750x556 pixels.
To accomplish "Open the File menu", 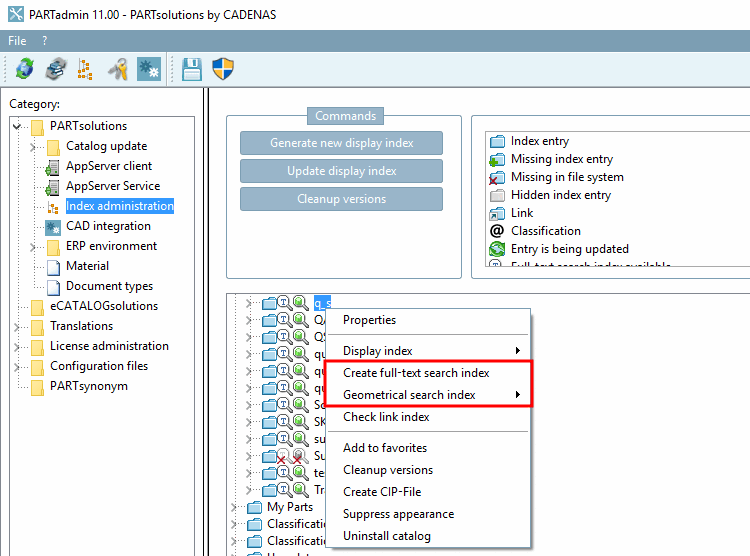I will [x=17, y=41].
